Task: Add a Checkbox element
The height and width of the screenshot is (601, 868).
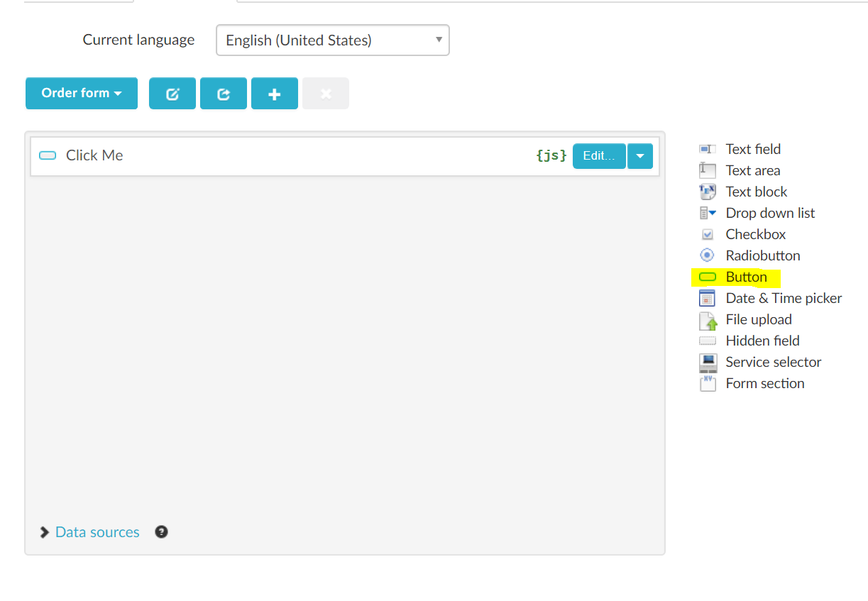Action: [754, 234]
